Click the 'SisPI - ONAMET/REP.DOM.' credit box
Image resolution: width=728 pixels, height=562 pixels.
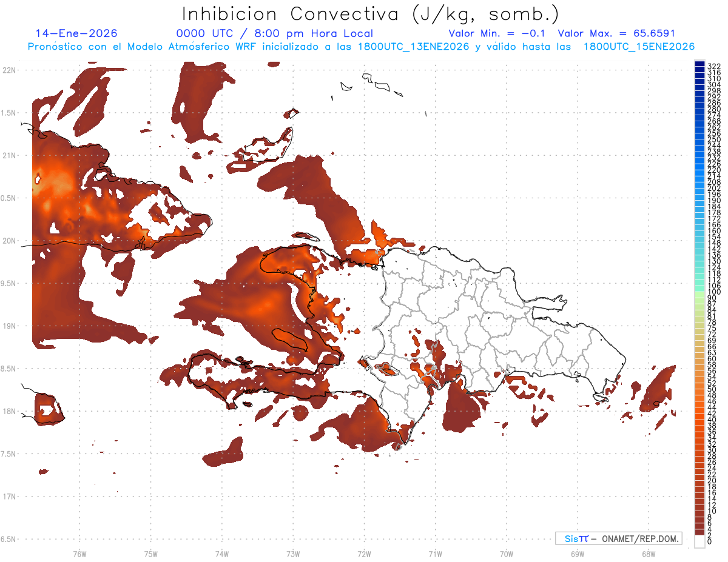pyautogui.click(x=618, y=538)
